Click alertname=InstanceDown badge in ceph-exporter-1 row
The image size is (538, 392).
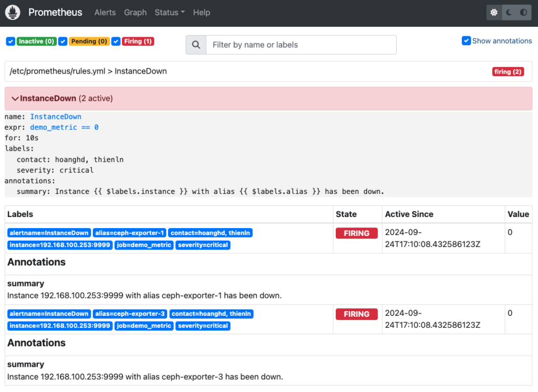point(49,233)
